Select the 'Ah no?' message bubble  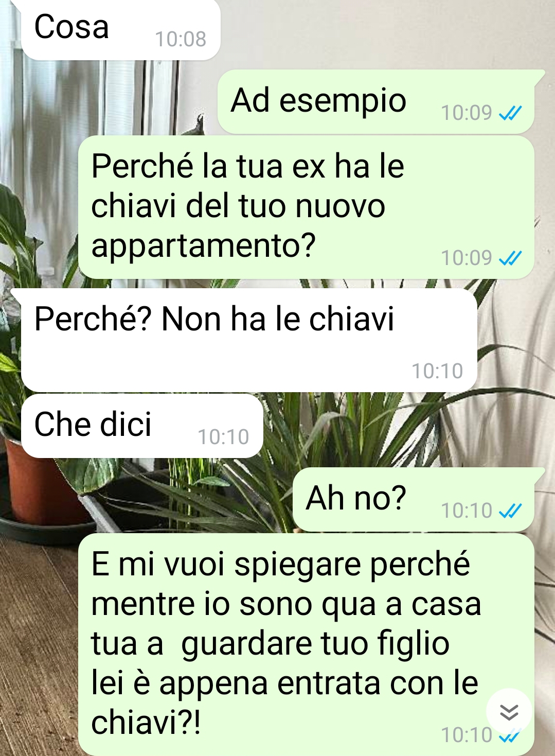point(414,499)
